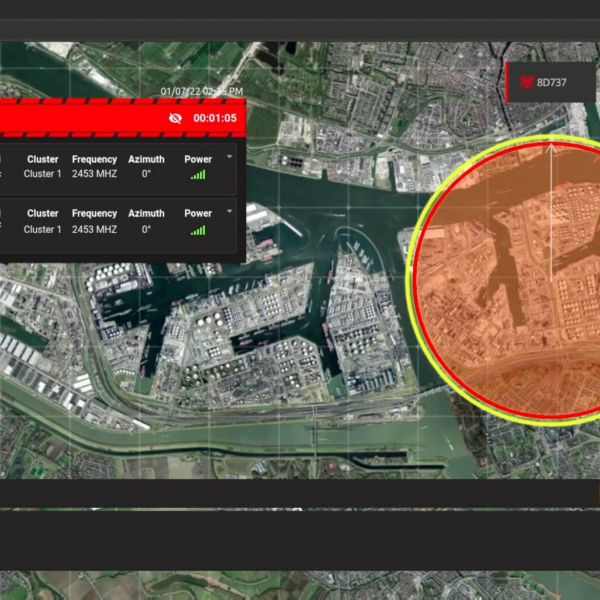Click the Azimuth 0° value in first row

click(x=146, y=175)
